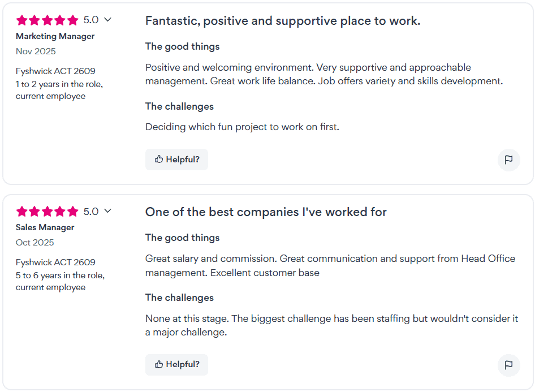Click the Sales Manager job title
Image resolution: width=535 pixels, height=392 pixels.
coord(45,227)
